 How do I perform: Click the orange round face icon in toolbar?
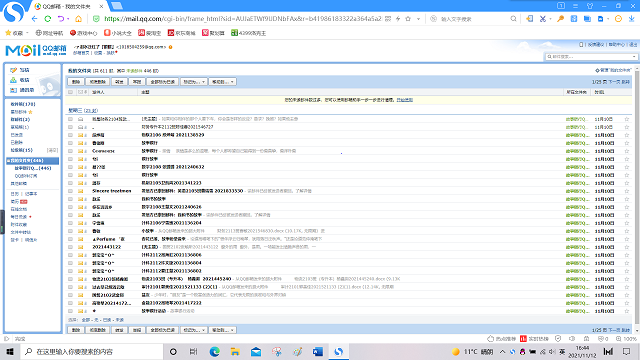coord(618,19)
